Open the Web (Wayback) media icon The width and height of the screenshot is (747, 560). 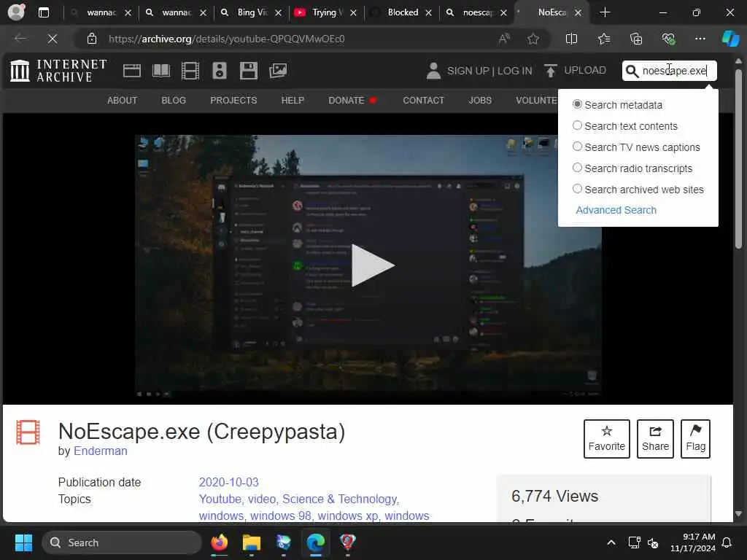point(132,71)
